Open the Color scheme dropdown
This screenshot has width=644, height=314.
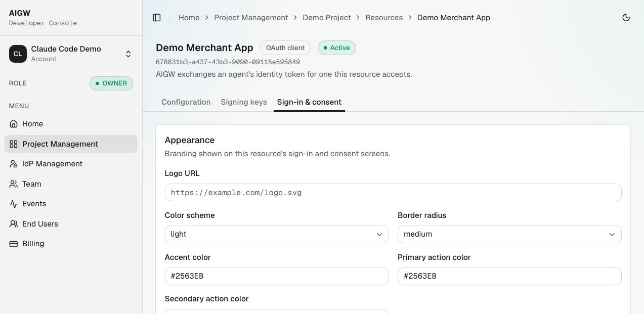click(276, 235)
